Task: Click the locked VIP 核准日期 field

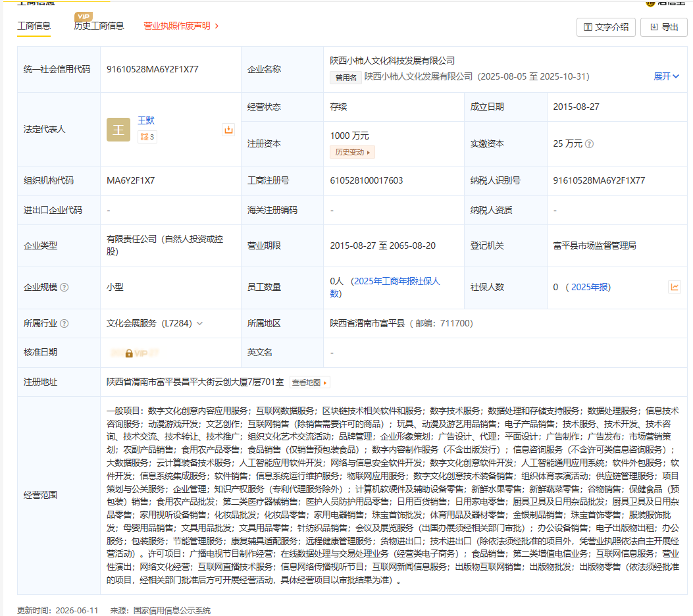Action: [135, 353]
